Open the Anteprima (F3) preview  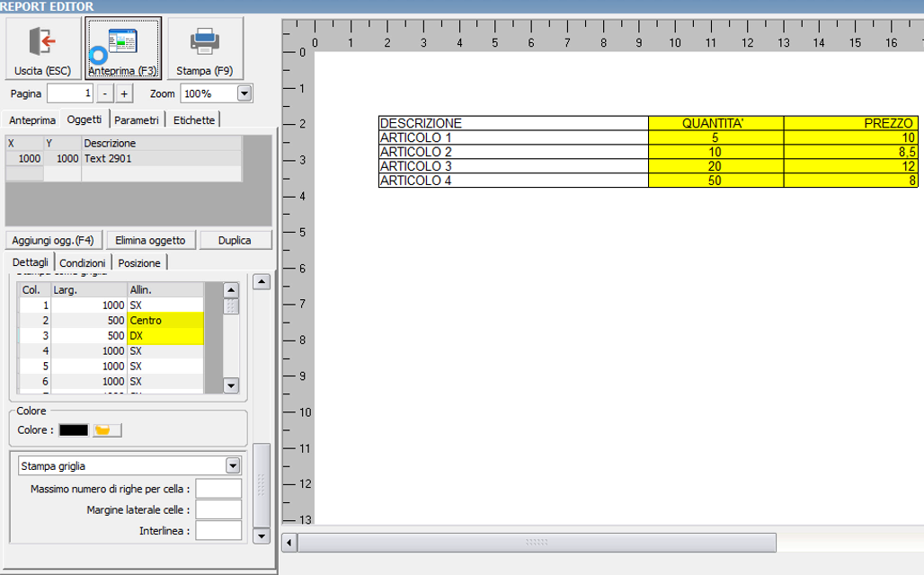tap(123, 49)
